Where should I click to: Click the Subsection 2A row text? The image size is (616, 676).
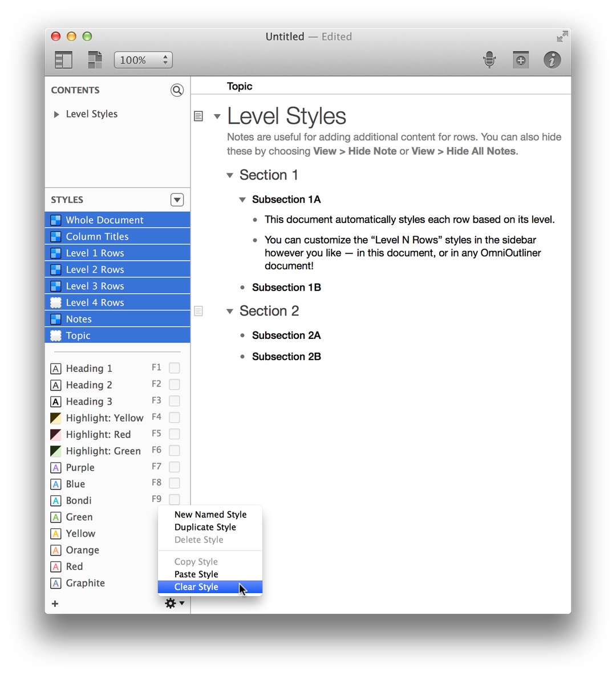(287, 335)
